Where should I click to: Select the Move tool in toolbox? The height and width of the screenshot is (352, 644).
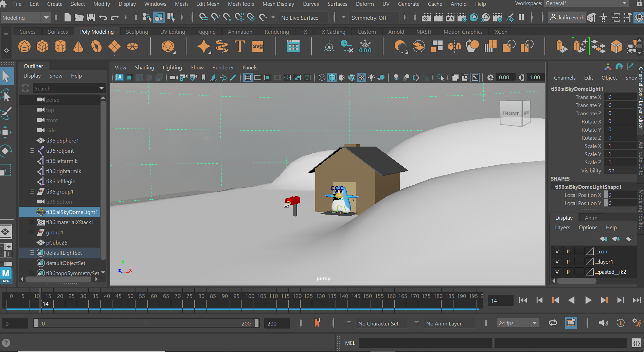pyautogui.click(x=5, y=132)
